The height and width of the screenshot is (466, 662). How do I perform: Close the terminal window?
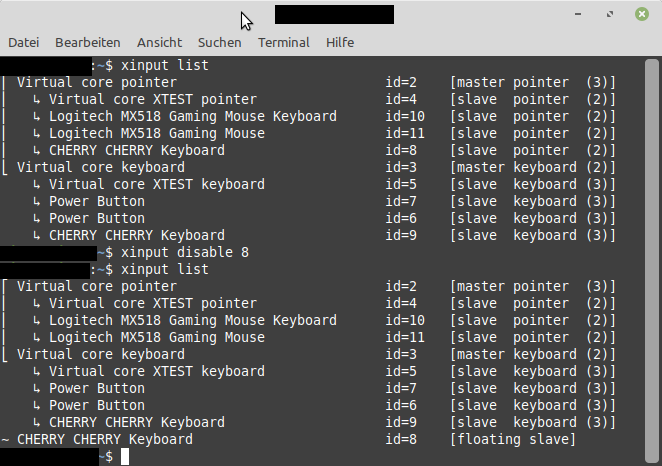click(638, 15)
